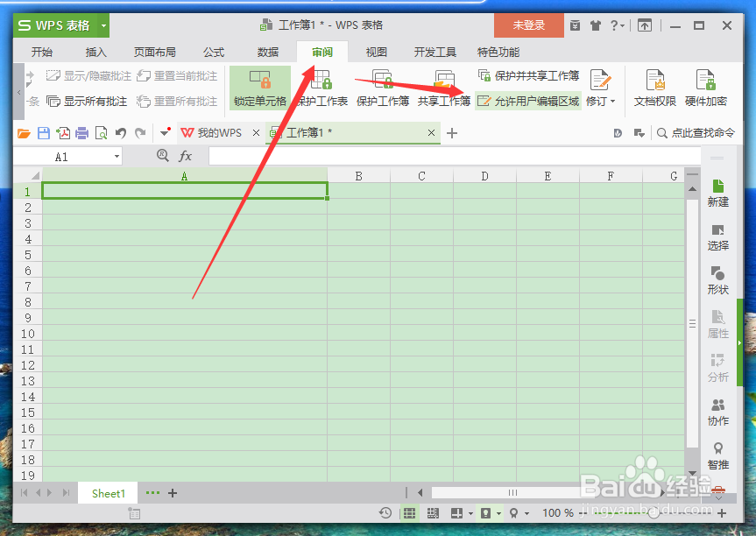
Task: Expand the WPS 表格 main menu
Action: point(102,25)
